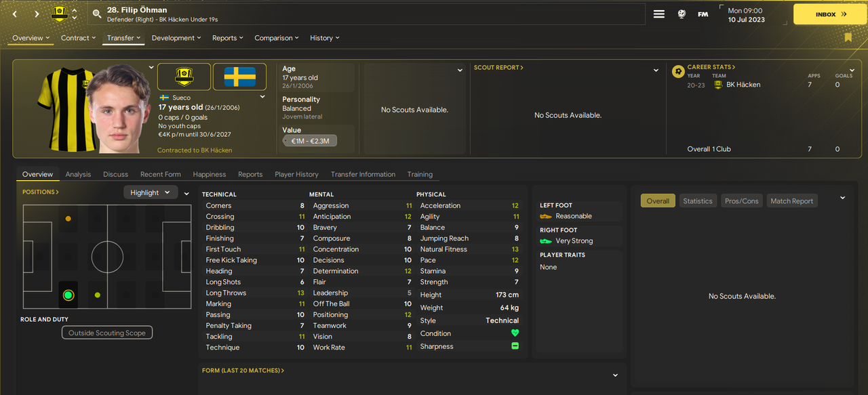This screenshot has width=868, height=395.
Task: Click the Sweden flag button
Action: (x=240, y=77)
